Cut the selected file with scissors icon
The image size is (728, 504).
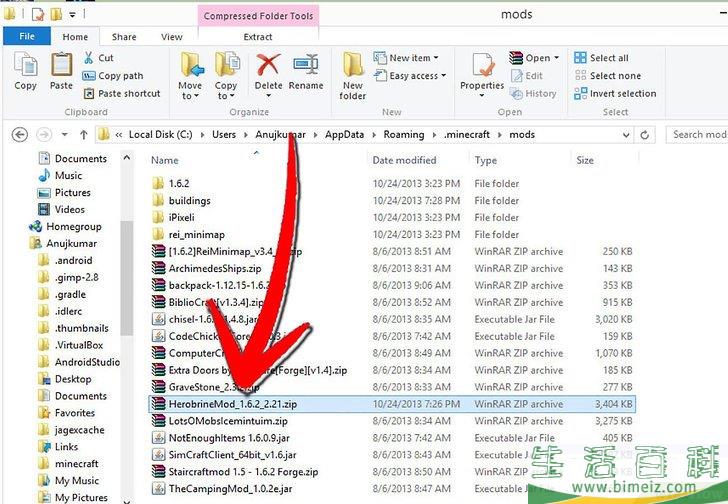[98, 58]
